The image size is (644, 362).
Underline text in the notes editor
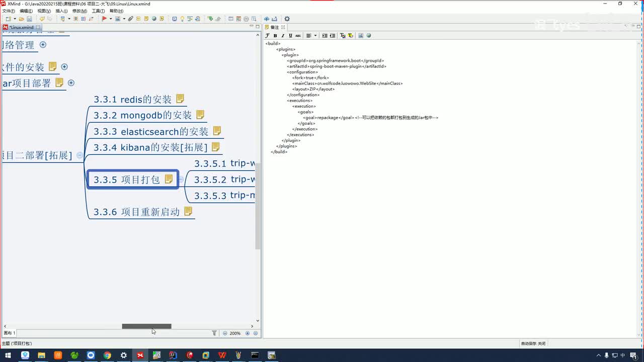tap(290, 36)
